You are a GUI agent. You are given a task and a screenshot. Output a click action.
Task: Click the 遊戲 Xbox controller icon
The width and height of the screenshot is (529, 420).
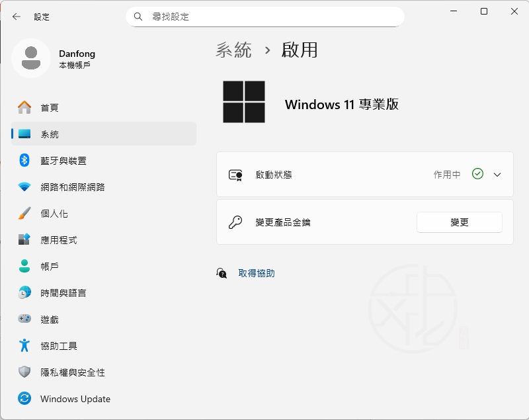click(x=24, y=319)
